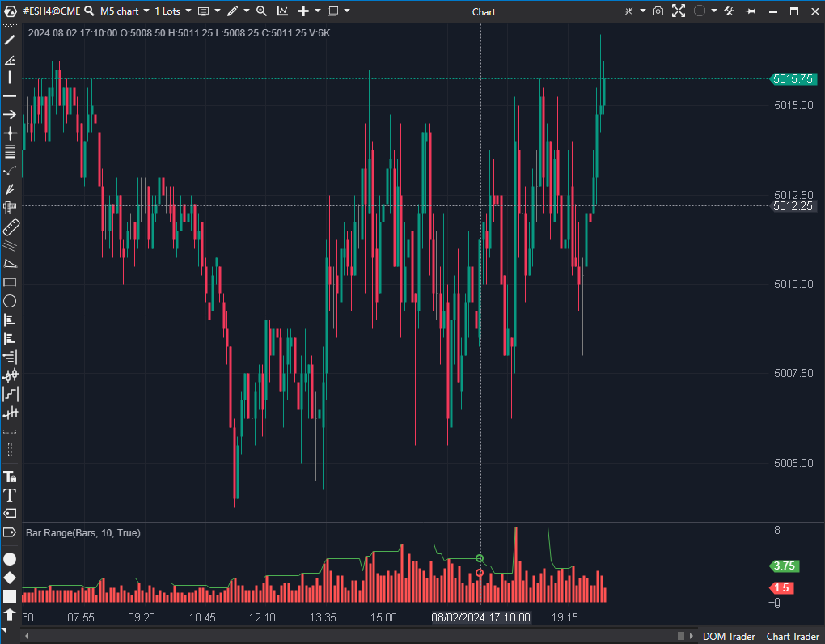Select the rectangle shape tool
This screenshot has width=825, height=644.
(10, 282)
